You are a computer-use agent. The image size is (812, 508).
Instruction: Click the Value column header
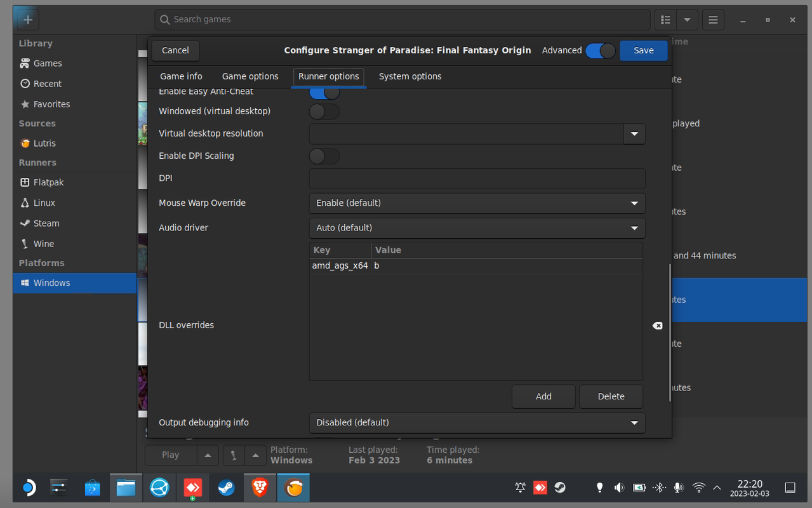click(x=507, y=250)
